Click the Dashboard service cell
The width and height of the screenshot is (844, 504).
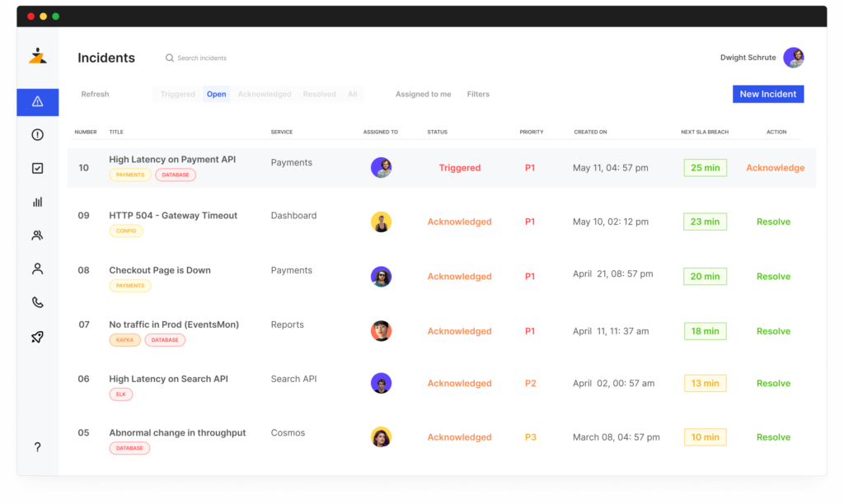[x=293, y=215]
